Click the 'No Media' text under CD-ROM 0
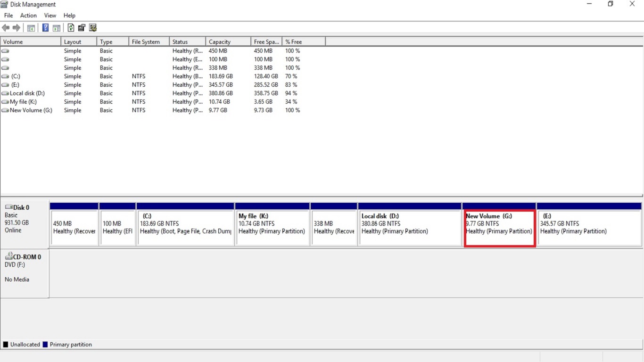 (x=17, y=280)
